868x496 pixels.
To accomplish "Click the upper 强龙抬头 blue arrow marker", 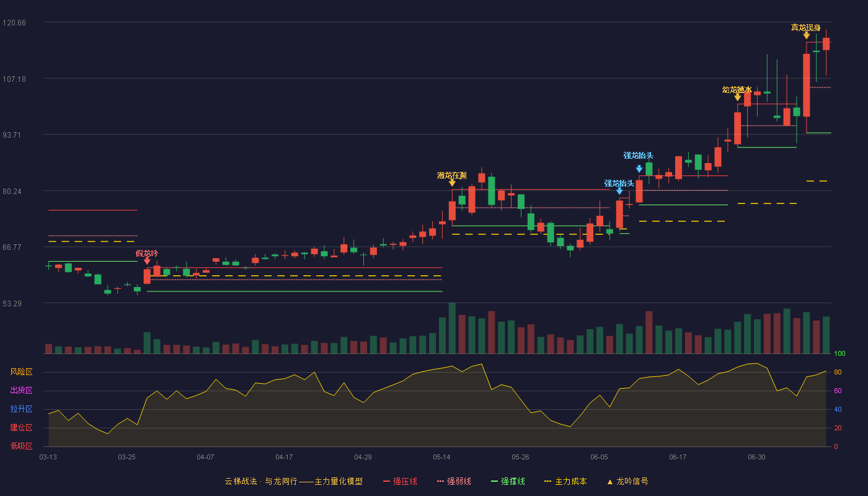I will tap(639, 169).
